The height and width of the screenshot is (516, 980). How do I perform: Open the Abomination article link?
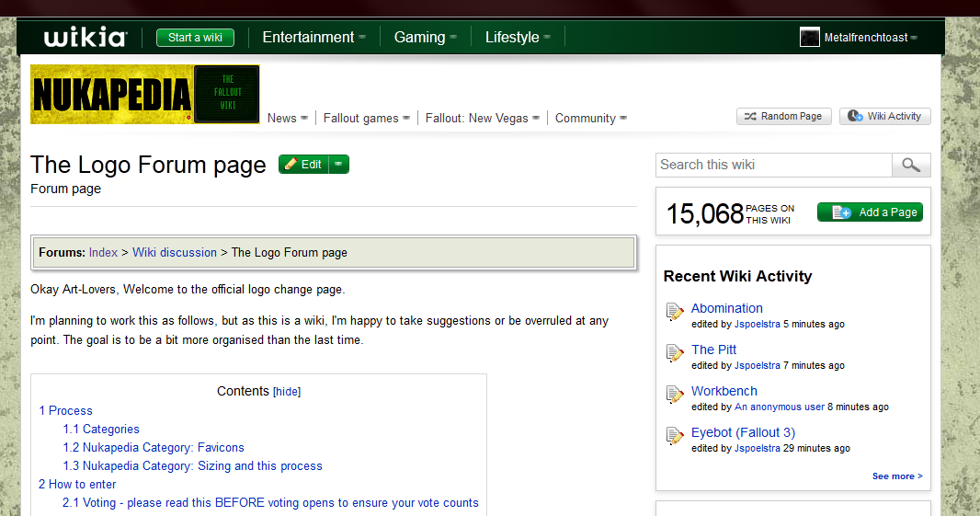click(727, 308)
